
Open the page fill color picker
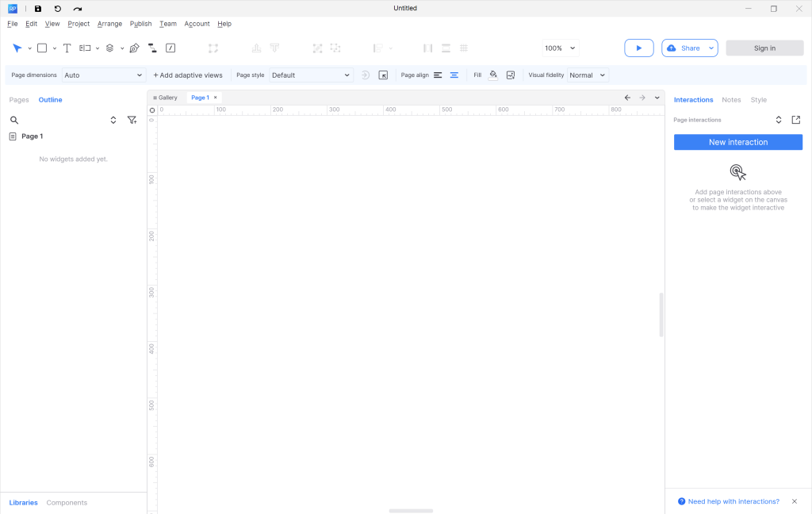pos(493,75)
